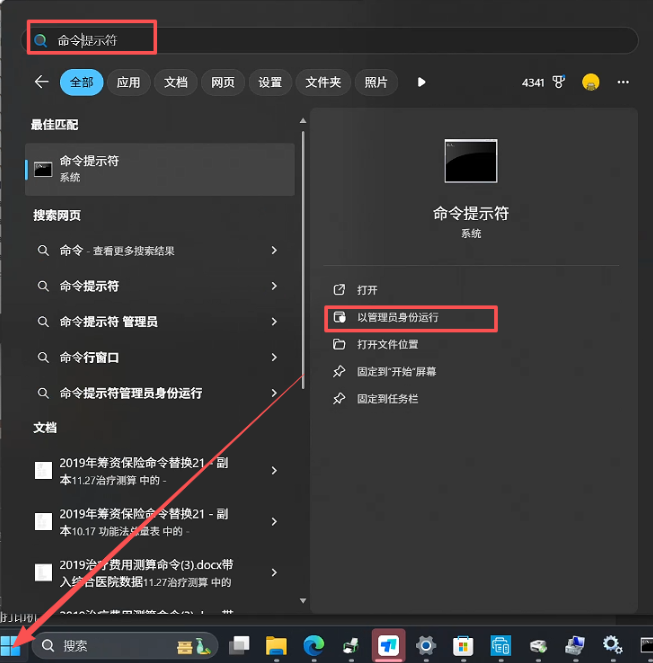Click the taskbar 搜索 box
This screenshot has width=653, height=663.
[125, 646]
